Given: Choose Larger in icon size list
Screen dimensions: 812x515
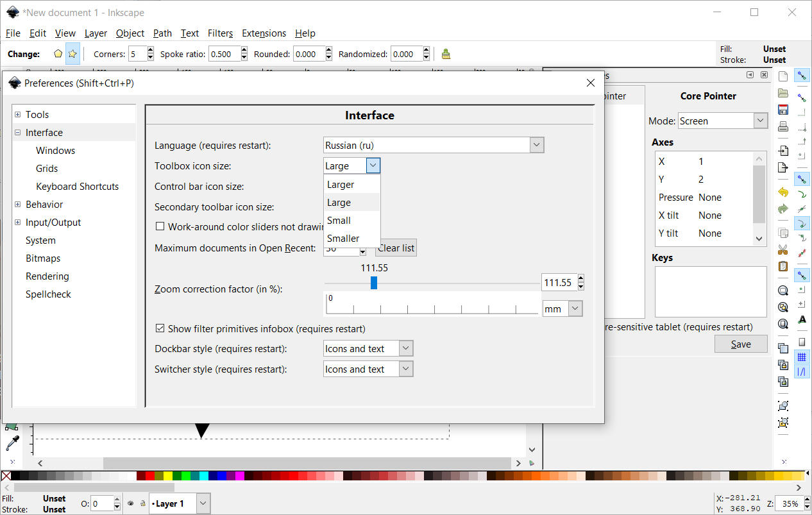Looking at the screenshot, I should [352, 184].
